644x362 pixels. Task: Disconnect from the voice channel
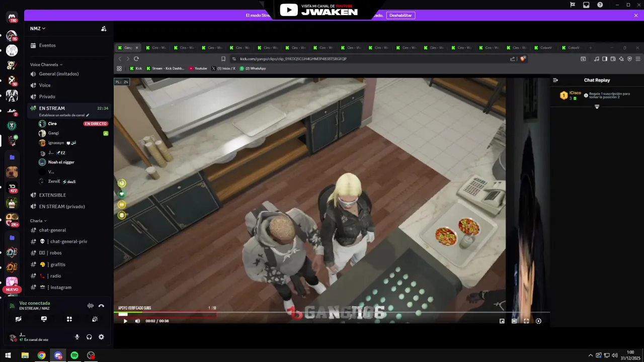101,306
